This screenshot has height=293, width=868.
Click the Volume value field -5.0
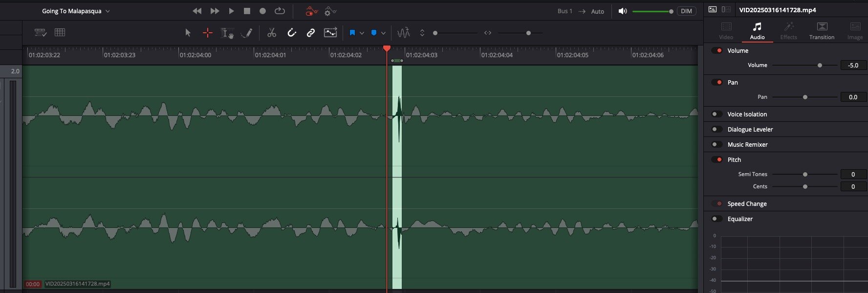853,65
